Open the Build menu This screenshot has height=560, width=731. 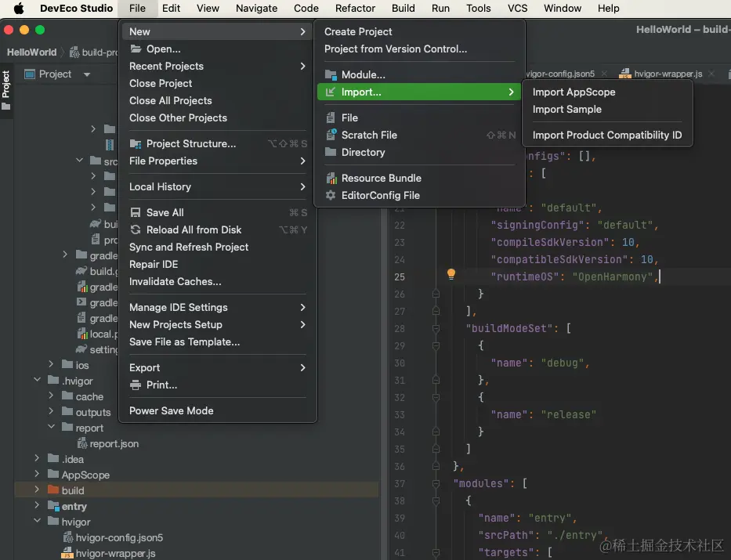coord(403,9)
